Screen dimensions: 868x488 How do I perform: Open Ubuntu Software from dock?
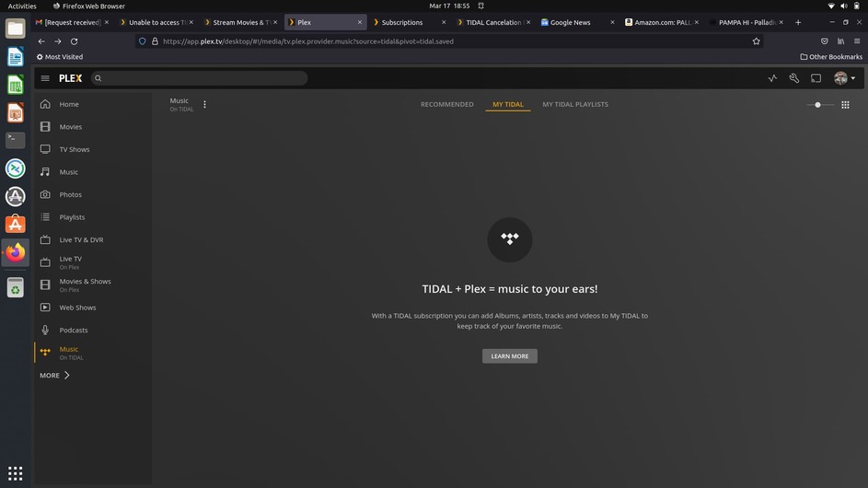pyautogui.click(x=16, y=225)
